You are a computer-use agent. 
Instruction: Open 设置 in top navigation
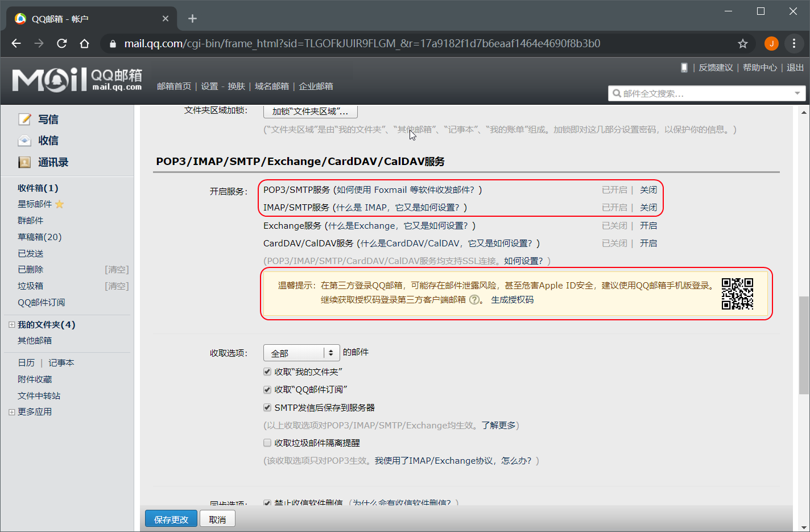click(209, 86)
